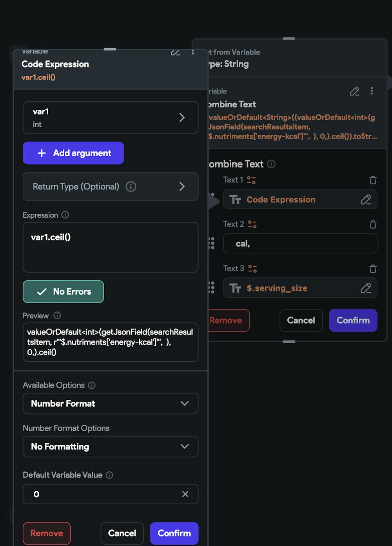Delete Text 2 using its trash icon
The width and height of the screenshot is (392, 546).
click(373, 224)
